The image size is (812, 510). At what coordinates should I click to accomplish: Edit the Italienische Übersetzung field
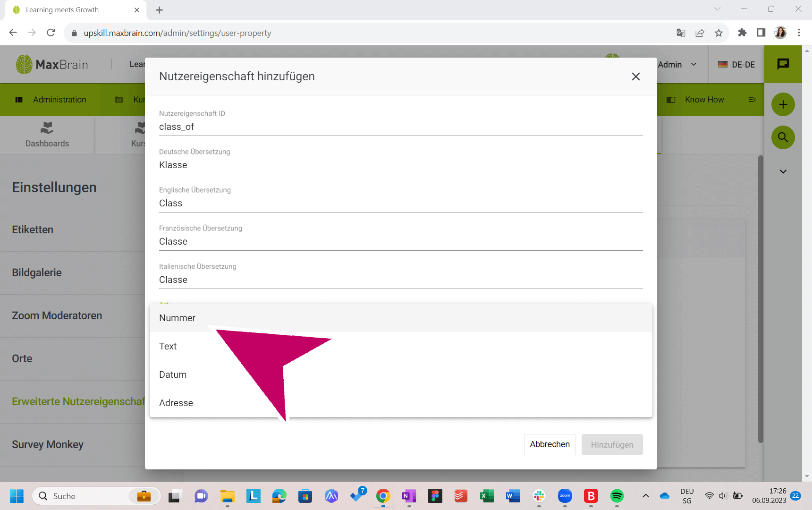401,280
